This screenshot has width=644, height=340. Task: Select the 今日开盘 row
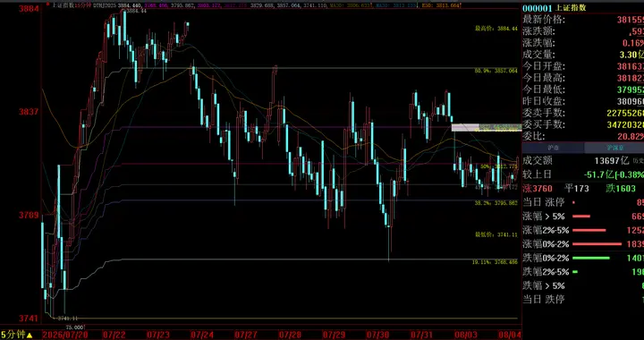click(x=583, y=66)
